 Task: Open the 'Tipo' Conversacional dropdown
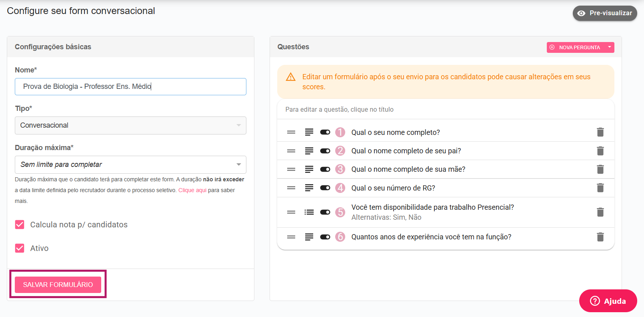(130, 125)
